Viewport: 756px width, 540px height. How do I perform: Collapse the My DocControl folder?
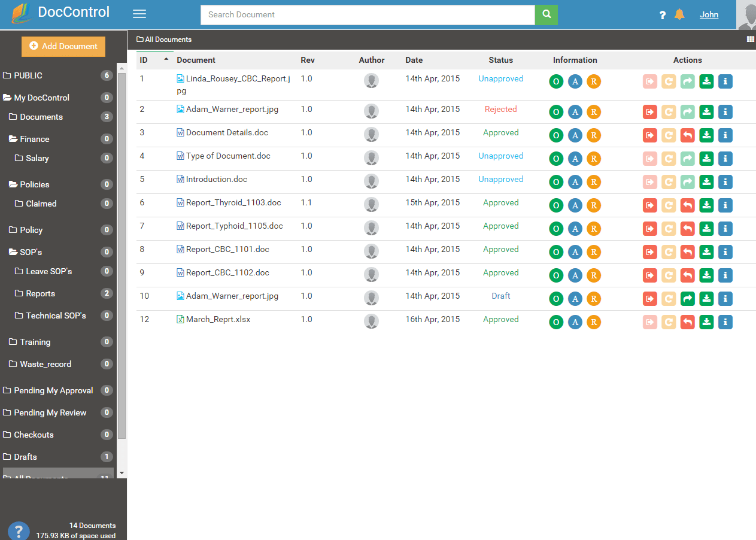tap(7, 98)
